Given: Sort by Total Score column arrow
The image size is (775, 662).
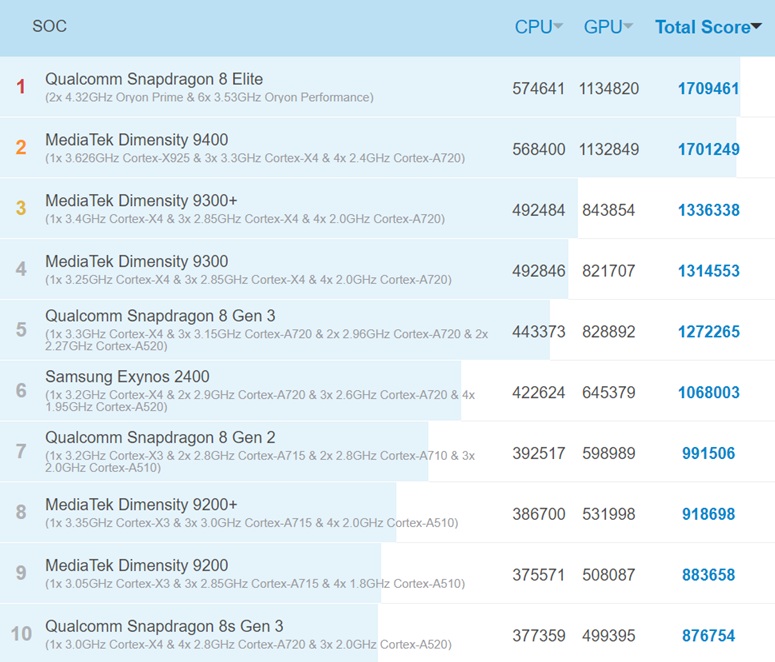Looking at the screenshot, I should pos(756,27).
